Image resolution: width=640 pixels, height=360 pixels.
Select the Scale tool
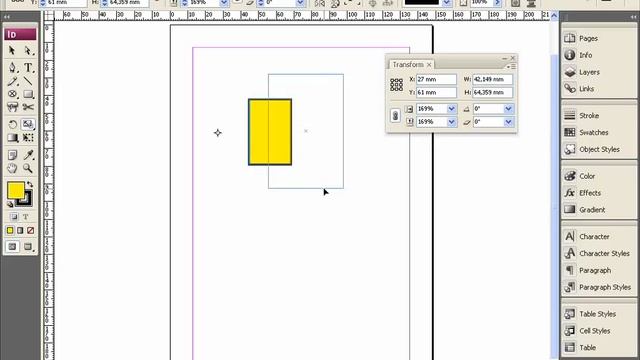tap(28, 124)
